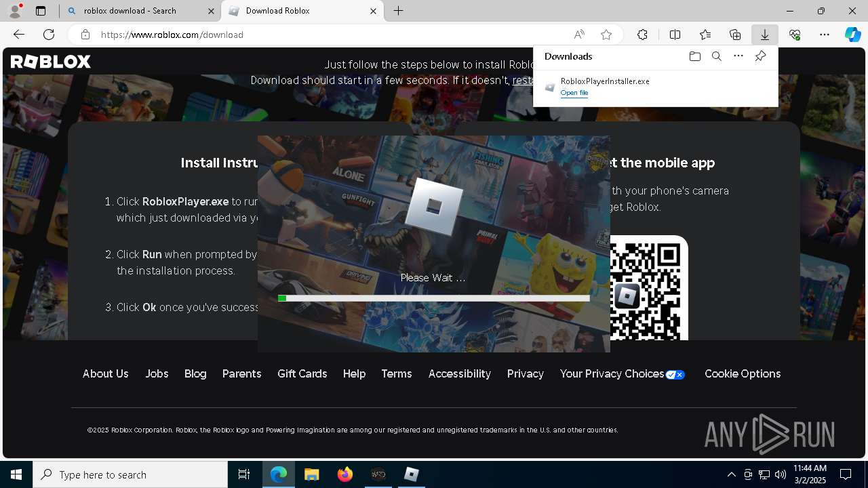Open the Parents footer link
This screenshot has width=868, height=488.
[241, 374]
